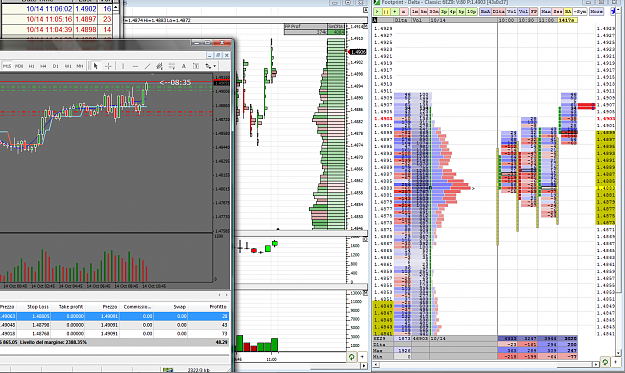Switch chart to H1 timeframe
625x373 pixels.
31,66
